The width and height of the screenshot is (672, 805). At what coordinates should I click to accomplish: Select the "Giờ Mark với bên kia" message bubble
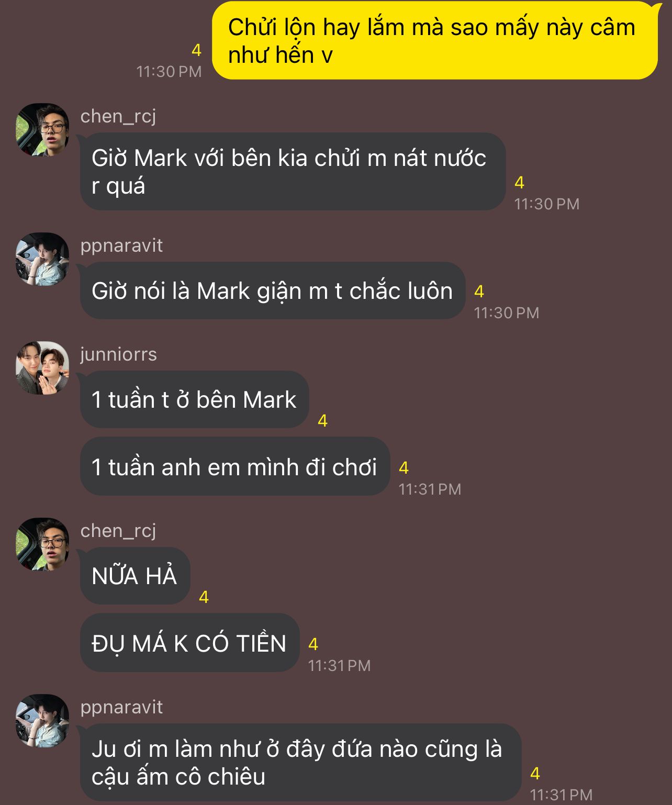293,172
